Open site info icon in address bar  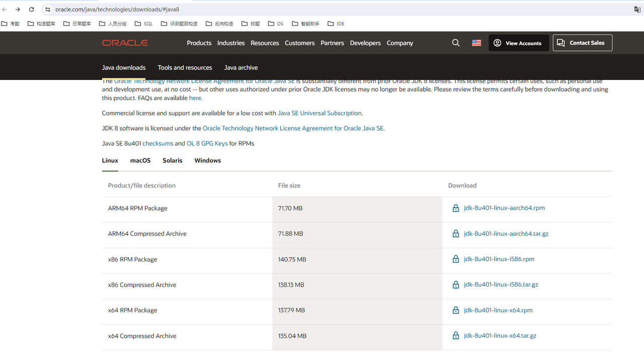point(47,9)
